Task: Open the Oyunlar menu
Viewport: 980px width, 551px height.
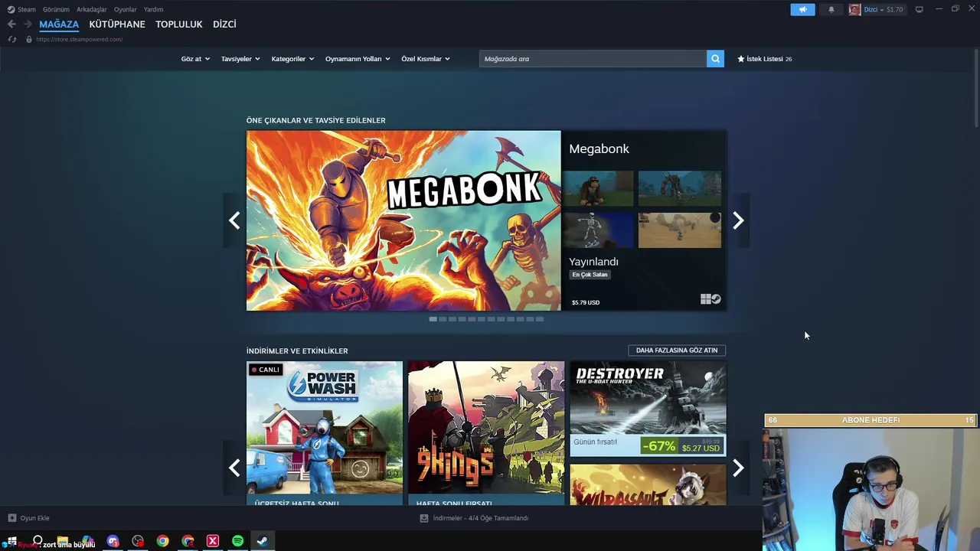Action: tap(126, 9)
